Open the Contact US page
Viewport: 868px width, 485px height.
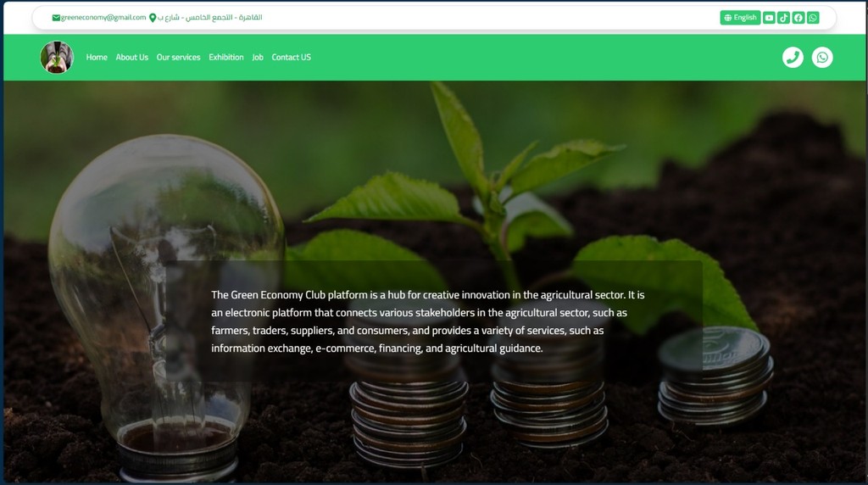point(292,57)
